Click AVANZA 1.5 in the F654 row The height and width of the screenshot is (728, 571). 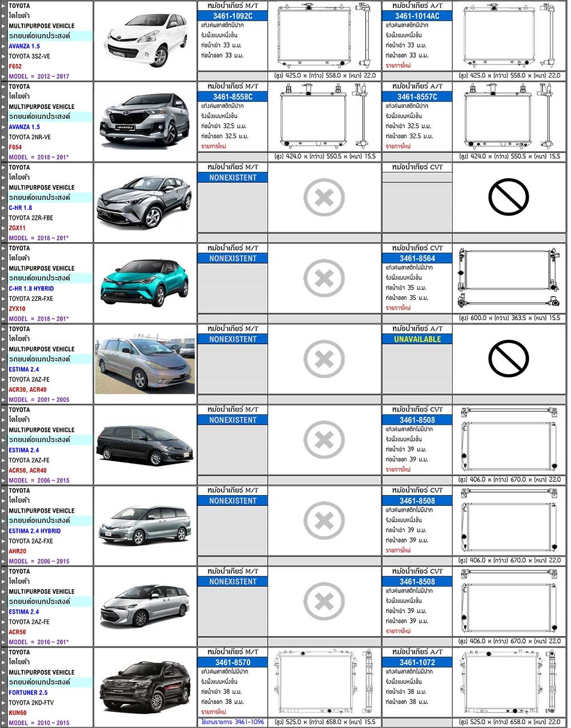(25, 127)
